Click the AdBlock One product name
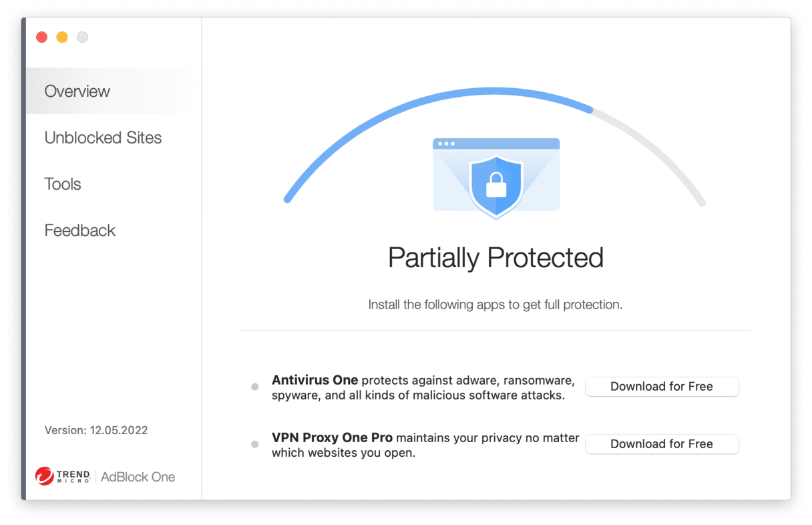Screen dimensions: 812x525 click(x=138, y=477)
